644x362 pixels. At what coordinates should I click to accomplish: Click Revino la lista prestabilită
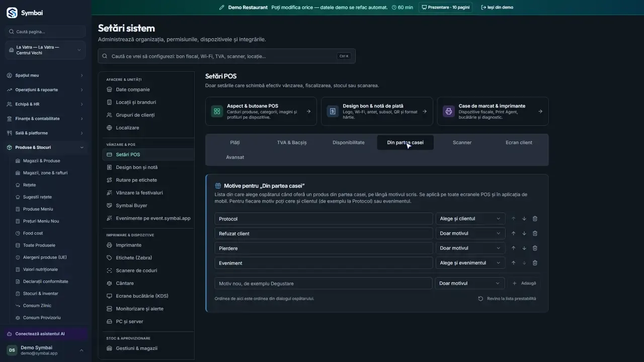click(507, 299)
